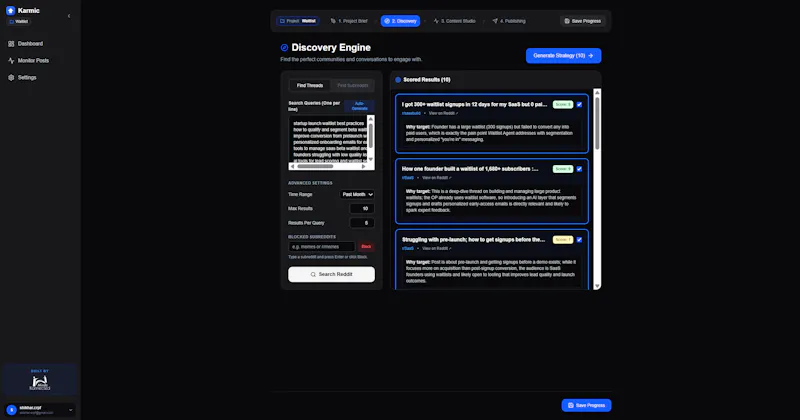Switch to the Find Threads tab
The width and height of the screenshot is (800, 420).
[310, 85]
